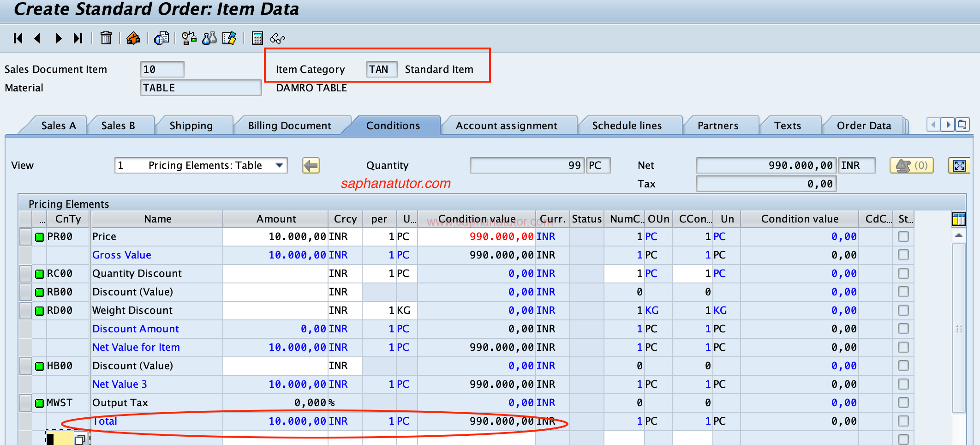Toggle full screen icon right of Net
The image size is (980, 445).
tap(959, 165)
